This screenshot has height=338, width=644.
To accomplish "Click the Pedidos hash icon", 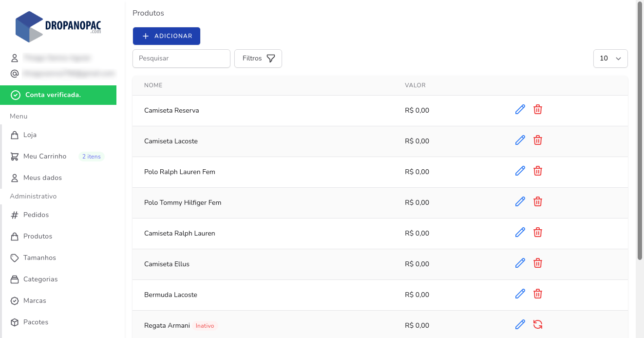I will coord(15,215).
